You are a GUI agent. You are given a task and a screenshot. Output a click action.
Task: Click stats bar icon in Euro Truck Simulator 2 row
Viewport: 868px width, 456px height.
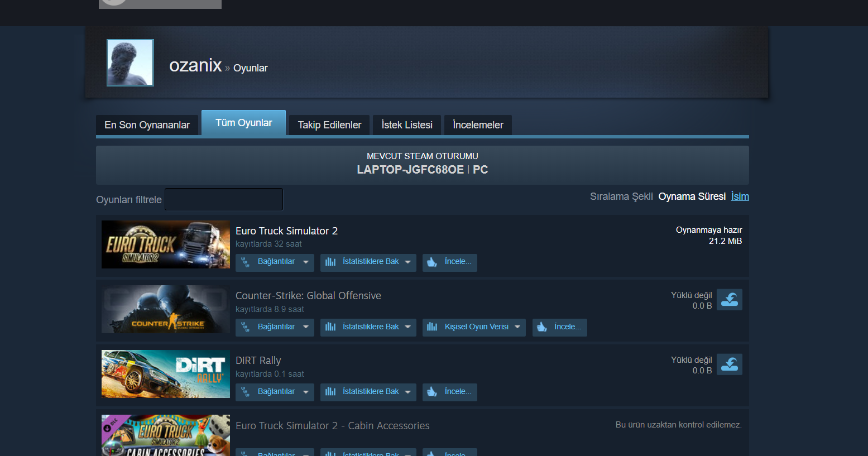pyautogui.click(x=330, y=262)
